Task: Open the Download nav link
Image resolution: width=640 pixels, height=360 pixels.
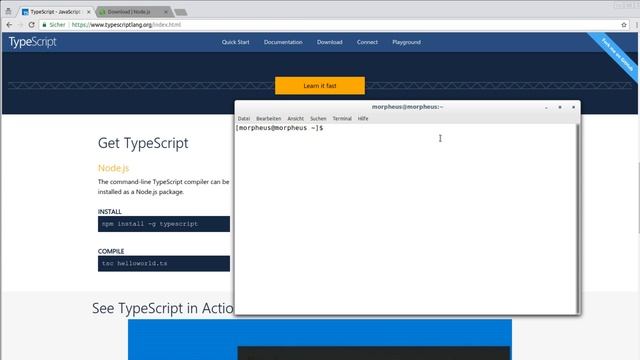Action: point(330,42)
